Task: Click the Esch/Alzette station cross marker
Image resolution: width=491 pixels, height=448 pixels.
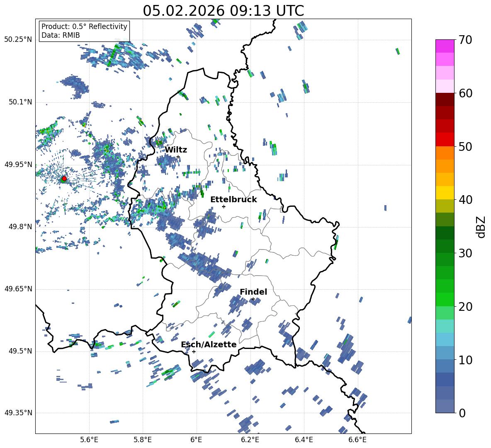Action: [194, 351]
